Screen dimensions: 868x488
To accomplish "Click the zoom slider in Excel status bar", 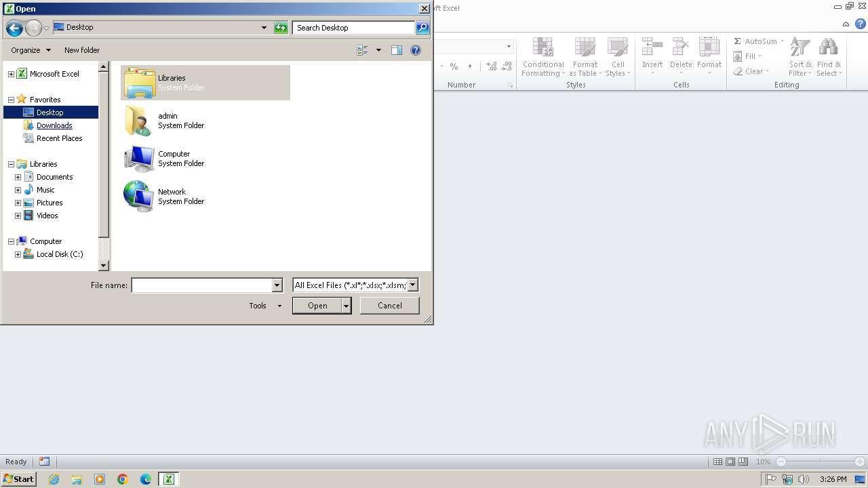I will (820, 462).
